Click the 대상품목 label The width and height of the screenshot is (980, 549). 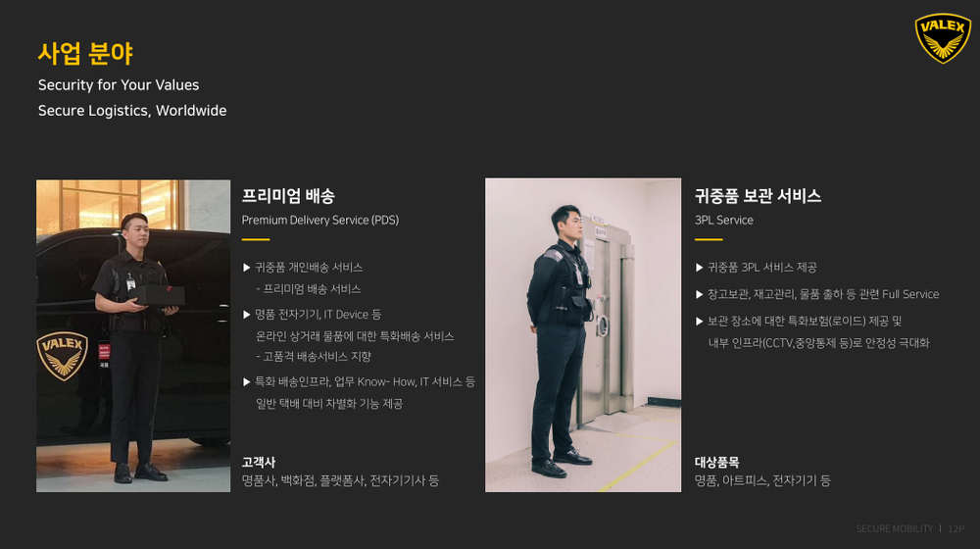tap(717, 462)
